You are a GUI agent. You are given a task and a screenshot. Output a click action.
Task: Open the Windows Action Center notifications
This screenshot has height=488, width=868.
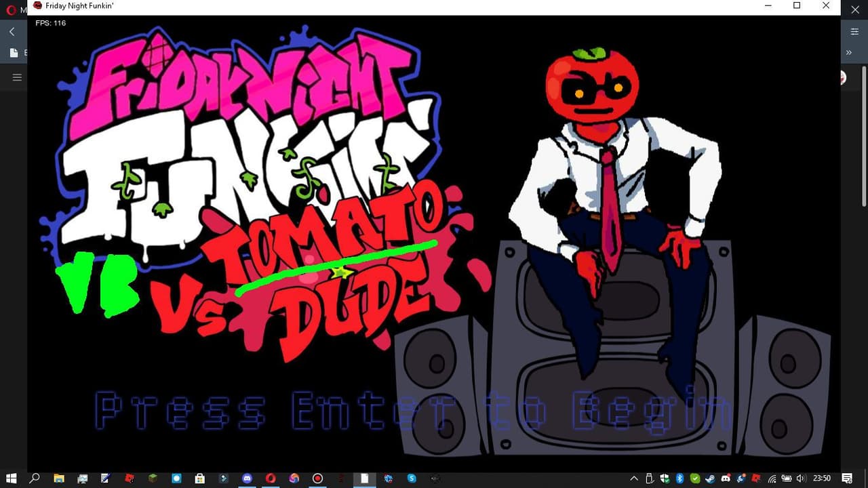(847, 479)
